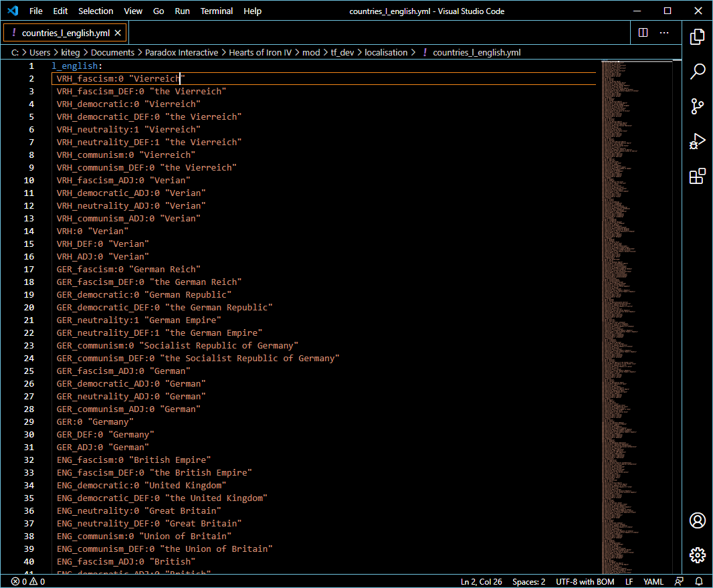Click errors and warnings counter in status bar
The height and width of the screenshot is (588, 713).
(28, 581)
